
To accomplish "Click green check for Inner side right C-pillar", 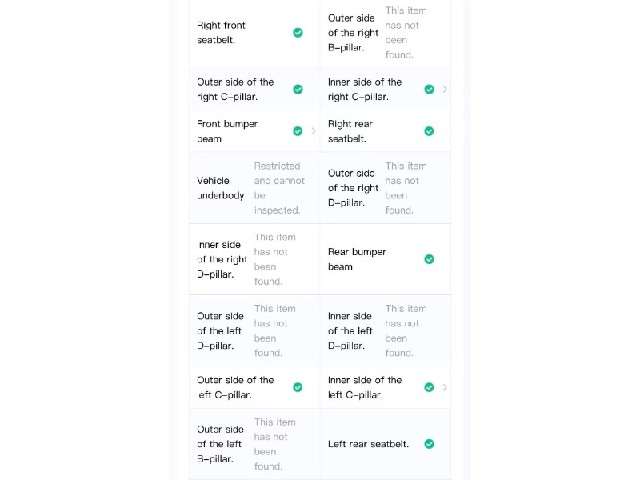I will point(429,89).
